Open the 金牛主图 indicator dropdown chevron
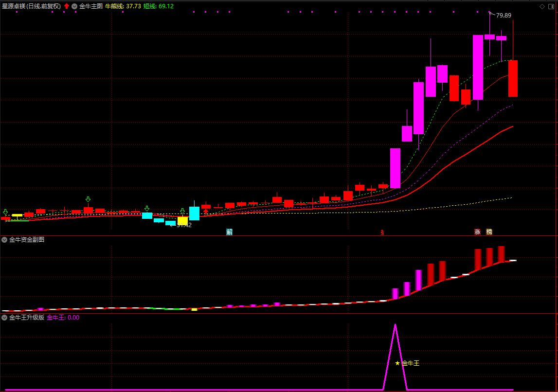 74,6
